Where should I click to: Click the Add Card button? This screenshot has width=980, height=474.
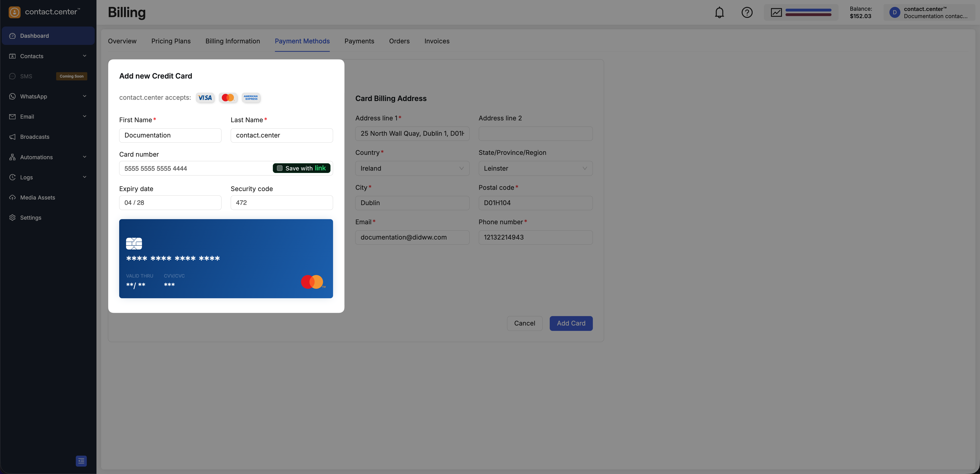[x=571, y=323]
